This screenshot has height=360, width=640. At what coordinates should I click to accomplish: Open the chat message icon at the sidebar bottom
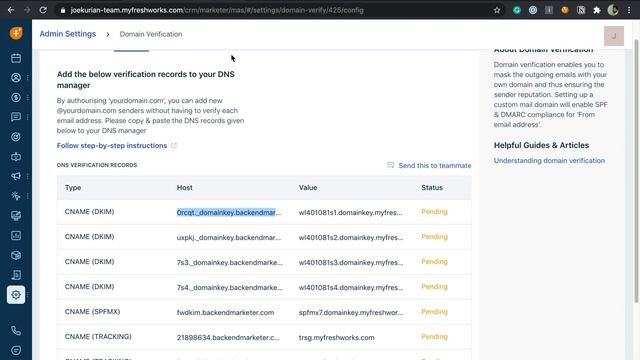16,350
